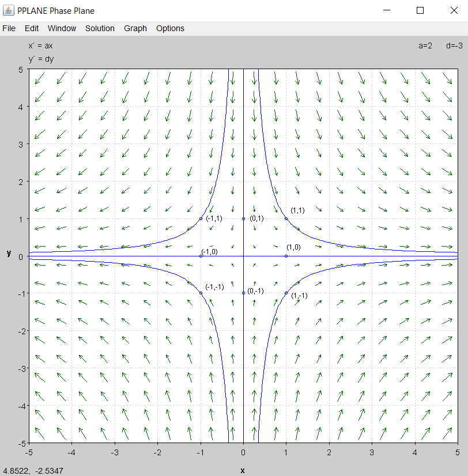Maximize the PPLANE Phase Plane window
468x476 pixels.
tap(420, 10)
